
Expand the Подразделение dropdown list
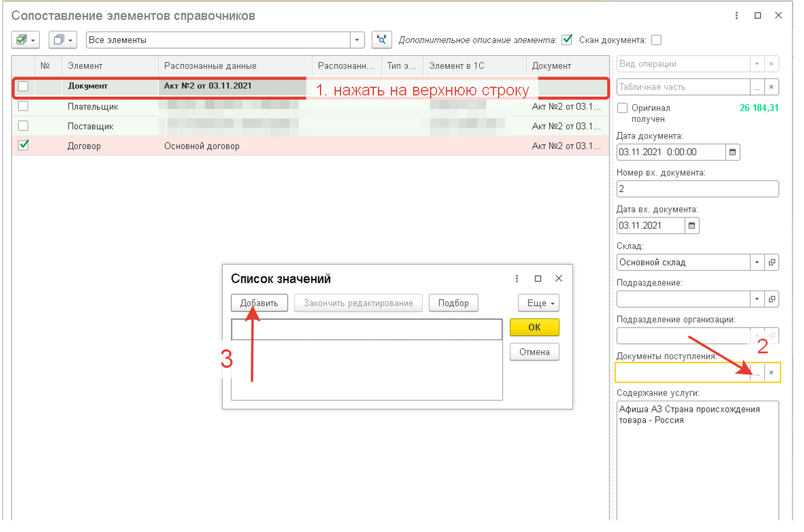coord(757,299)
